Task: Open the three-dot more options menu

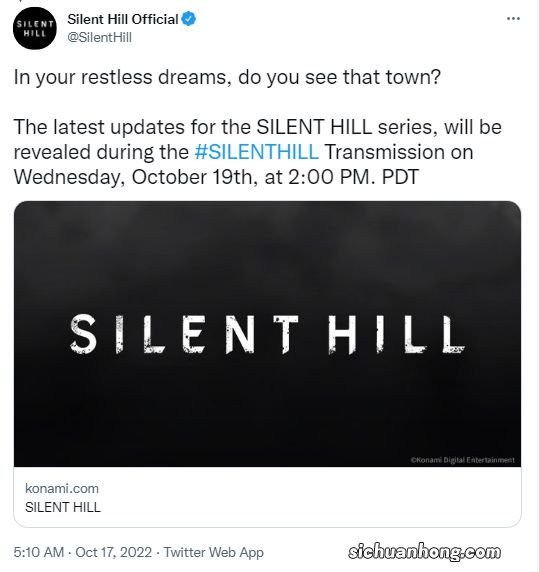Action: click(513, 19)
